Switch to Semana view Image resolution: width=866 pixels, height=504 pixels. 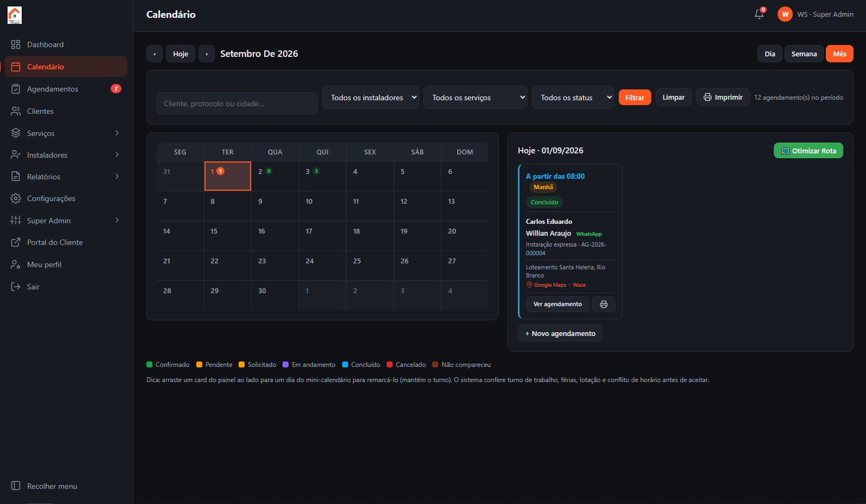(x=804, y=54)
